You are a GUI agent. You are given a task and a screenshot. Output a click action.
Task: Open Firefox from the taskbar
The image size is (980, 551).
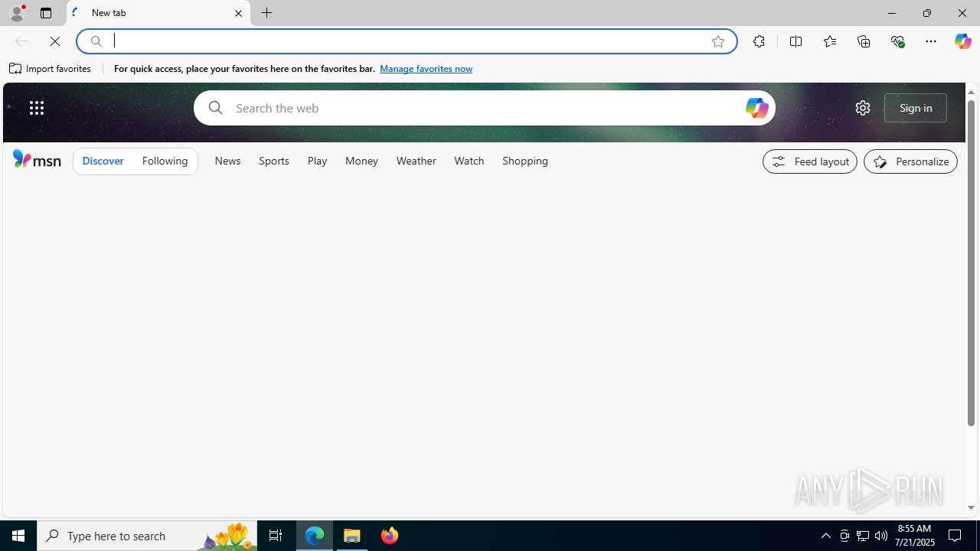pos(389,536)
